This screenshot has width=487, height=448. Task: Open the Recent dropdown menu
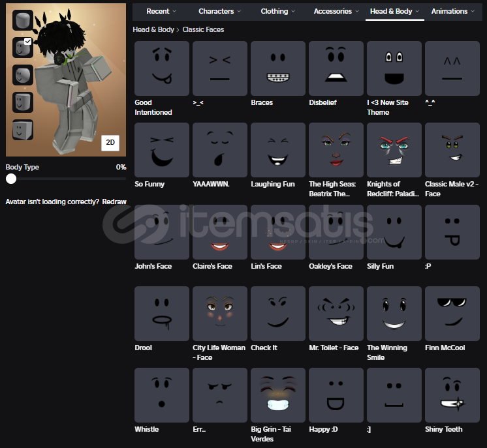click(161, 12)
